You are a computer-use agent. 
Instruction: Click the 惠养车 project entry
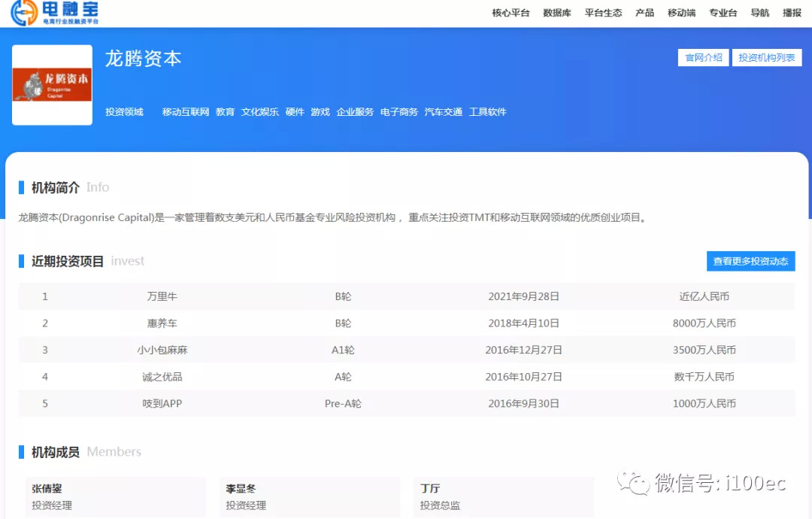(162, 323)
